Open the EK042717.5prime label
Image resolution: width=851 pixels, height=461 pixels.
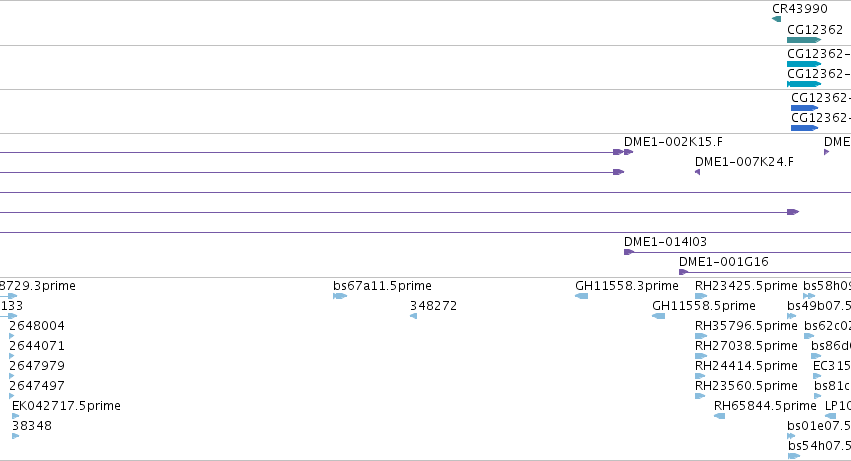(x=66, y=406)
